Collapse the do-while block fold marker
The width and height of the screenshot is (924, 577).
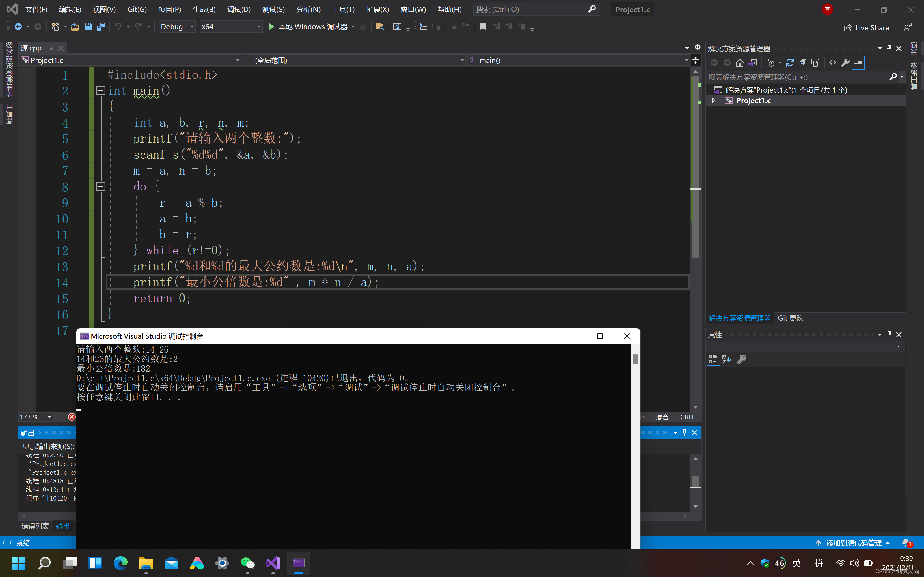click(101, 187)
